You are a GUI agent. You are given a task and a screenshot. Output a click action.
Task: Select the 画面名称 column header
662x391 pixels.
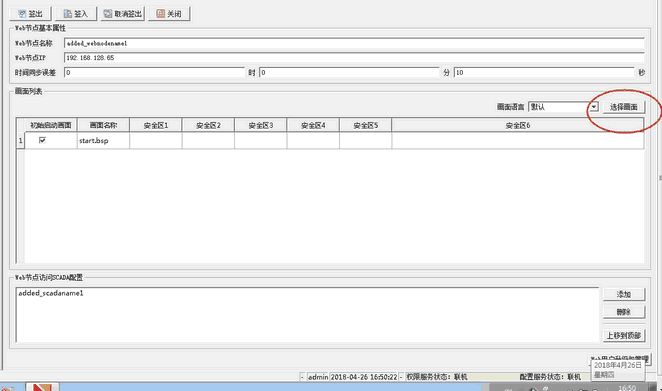click(x=103, y=125)
